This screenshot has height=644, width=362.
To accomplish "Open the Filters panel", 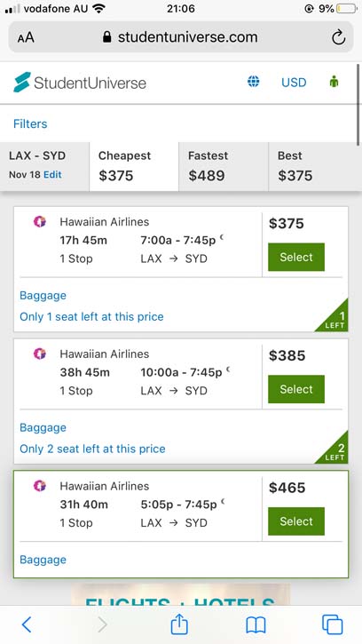I will point(30,123).
